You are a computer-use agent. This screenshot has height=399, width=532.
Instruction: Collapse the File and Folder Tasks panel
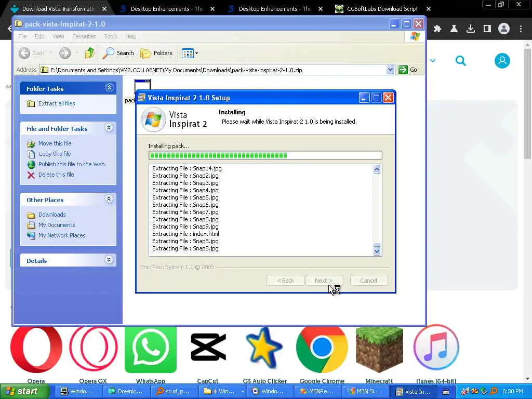[109, 128]
